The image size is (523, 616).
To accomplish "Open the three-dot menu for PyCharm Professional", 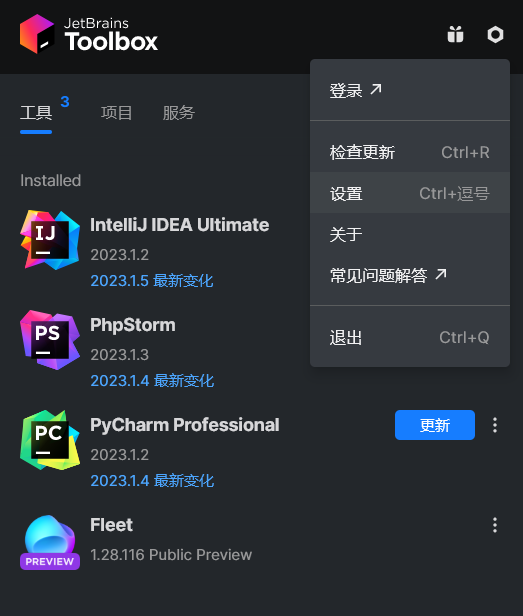I will pyautogui.click(x=495, y=425).
